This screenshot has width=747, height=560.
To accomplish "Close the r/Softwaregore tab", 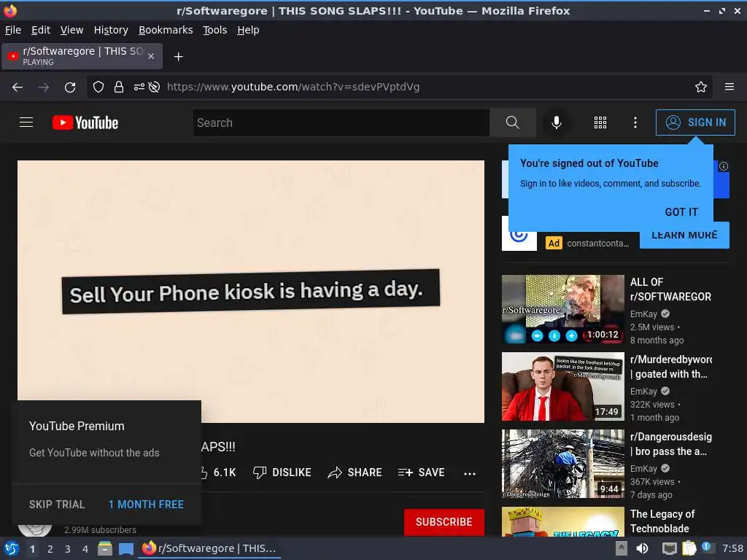I will tap(151, 56).
